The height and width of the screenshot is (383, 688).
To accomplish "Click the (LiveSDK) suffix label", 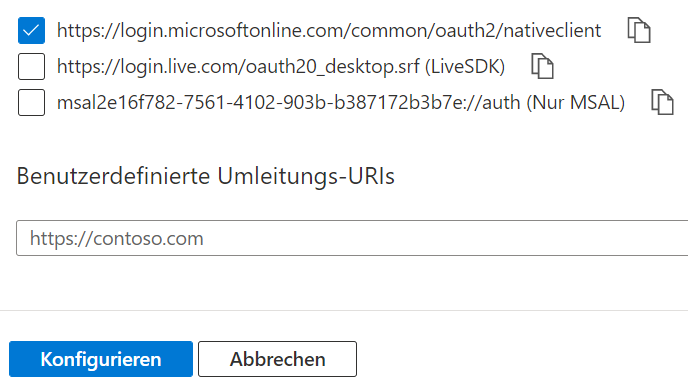I will click(x=465, y=67).
